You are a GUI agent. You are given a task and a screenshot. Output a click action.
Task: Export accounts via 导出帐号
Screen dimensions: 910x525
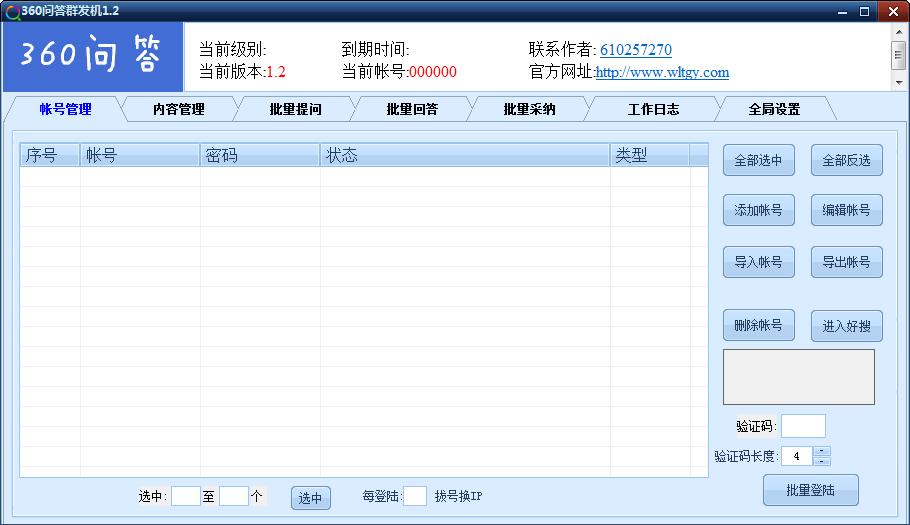click(x=847, y=262)
